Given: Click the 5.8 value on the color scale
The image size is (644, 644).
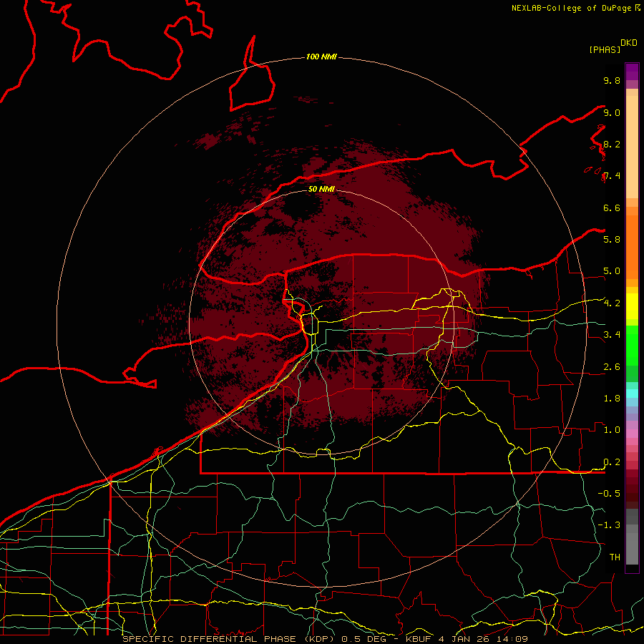Looking at the screenshot, I should pos(612,240).
